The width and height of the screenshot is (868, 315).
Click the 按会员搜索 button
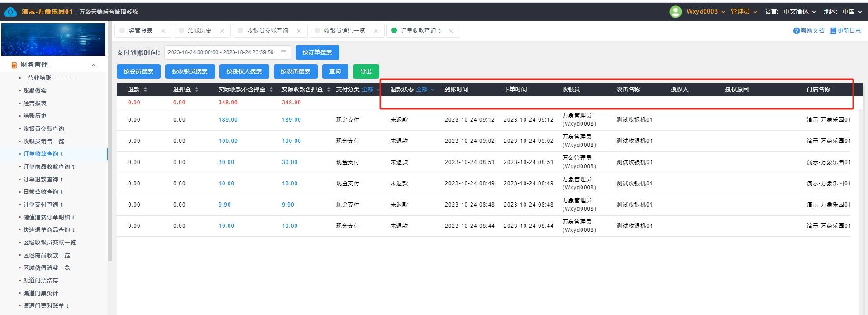click(x=138, y=71)
